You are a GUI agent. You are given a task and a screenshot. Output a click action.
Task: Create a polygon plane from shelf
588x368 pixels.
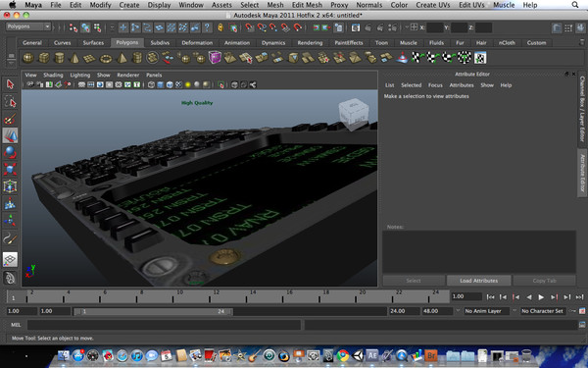point(90,58)
